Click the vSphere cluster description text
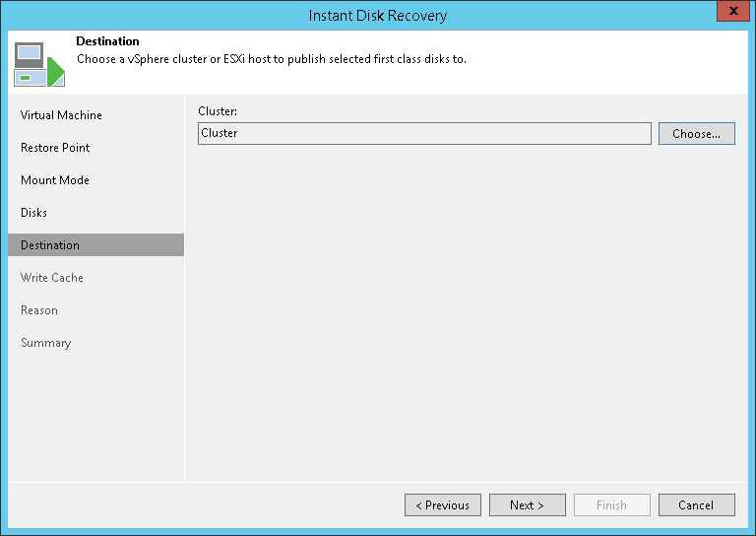756x536 pixels. [271, 59]
